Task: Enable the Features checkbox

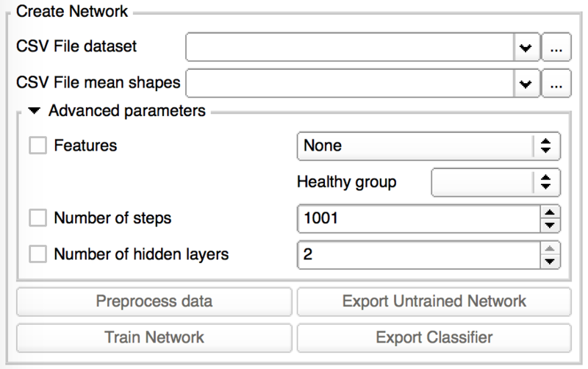Action: pos(37,146)
